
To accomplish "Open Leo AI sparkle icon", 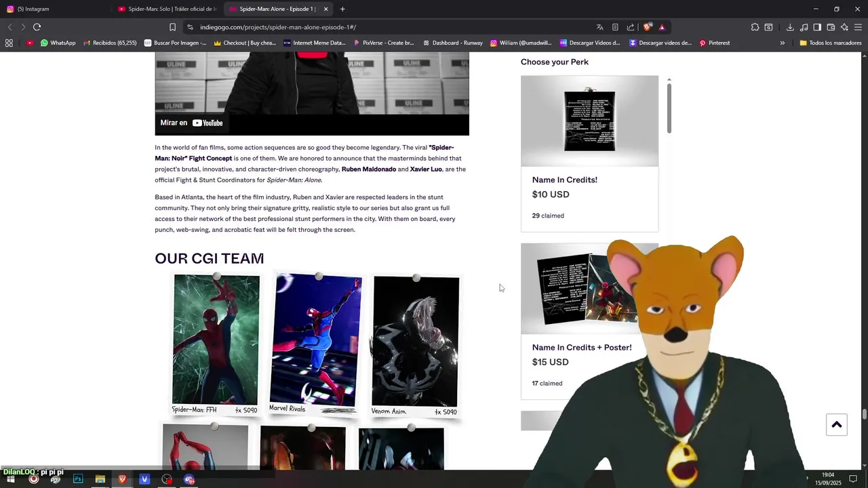I will (844, 27).
